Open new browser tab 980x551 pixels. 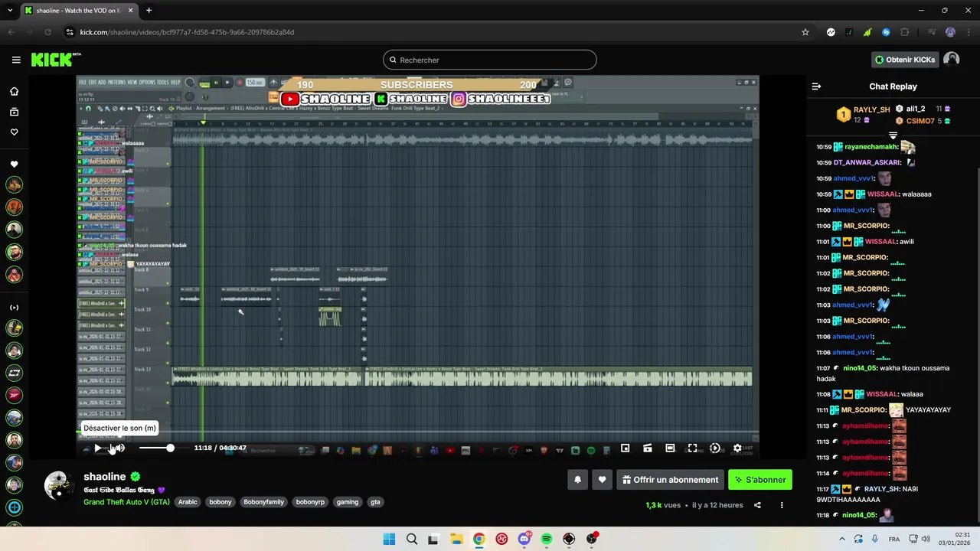point(149,11)
